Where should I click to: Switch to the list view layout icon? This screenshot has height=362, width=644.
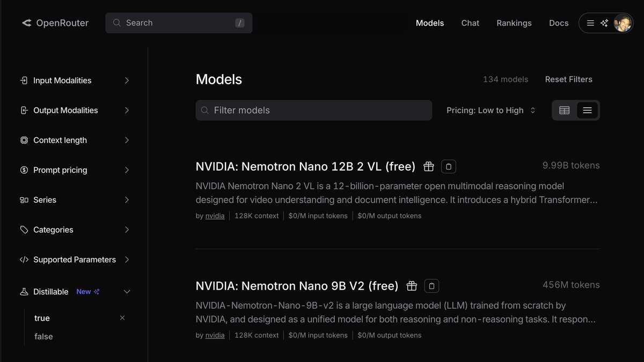coord(587,110)
